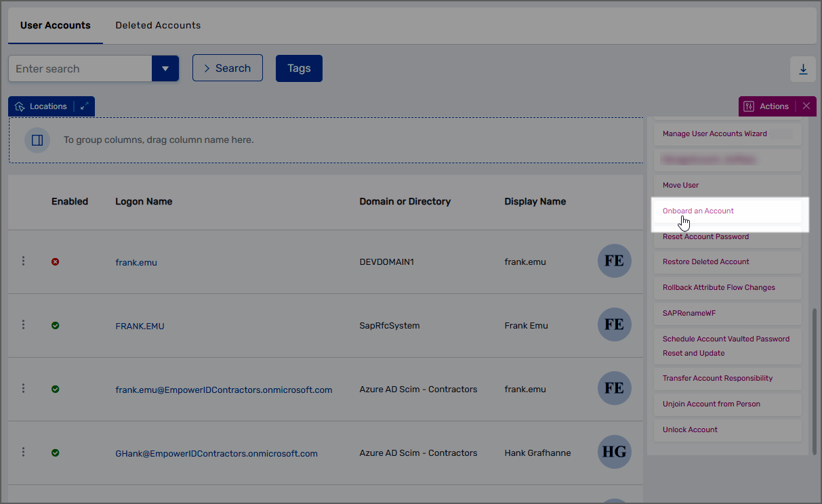Close the Actions panel with X
The width and height of the screenshot is (822, 504).
pyautogui.click(x=806, y=106)
